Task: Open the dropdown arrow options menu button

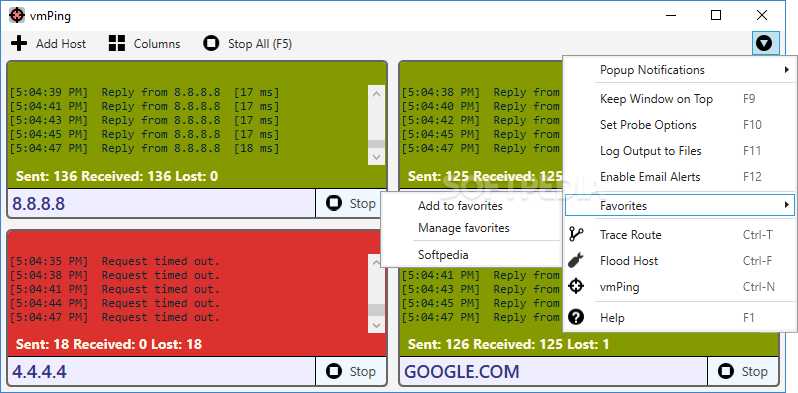Action: coord(764,44)
